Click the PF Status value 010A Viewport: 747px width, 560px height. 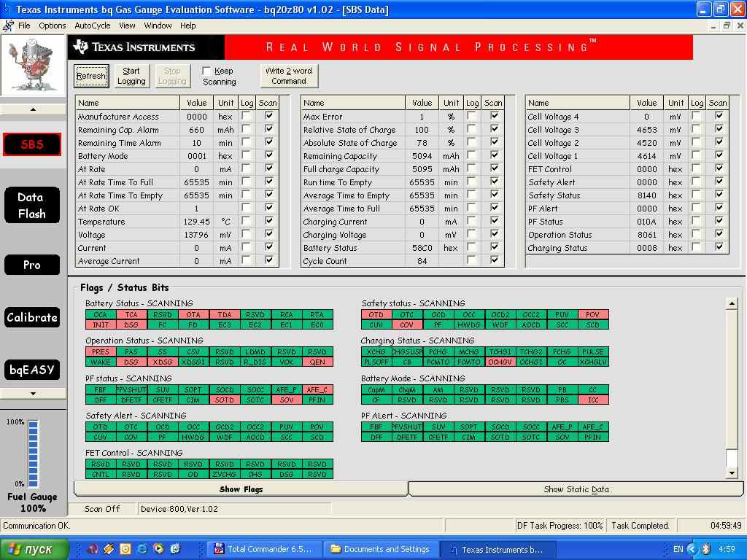coord(646,222)
